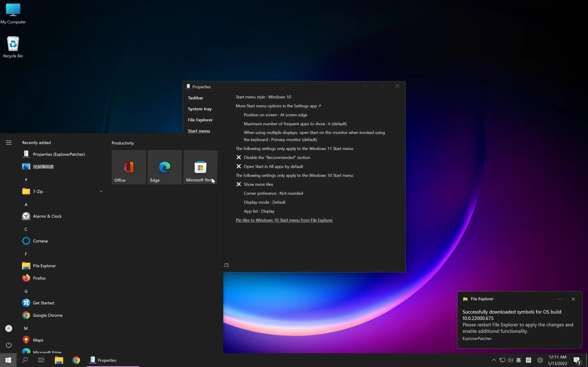Click Pin tiles to Windows 10 link
588x367 pixels.
284,220
